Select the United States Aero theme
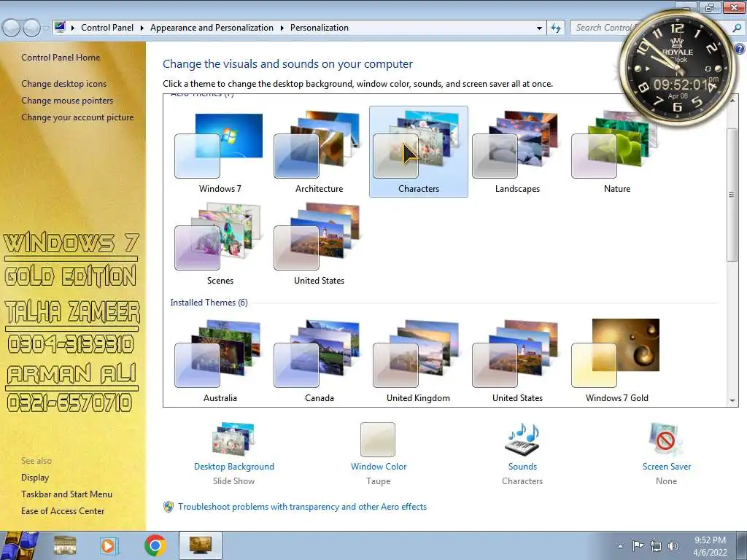 click(319, 244)
